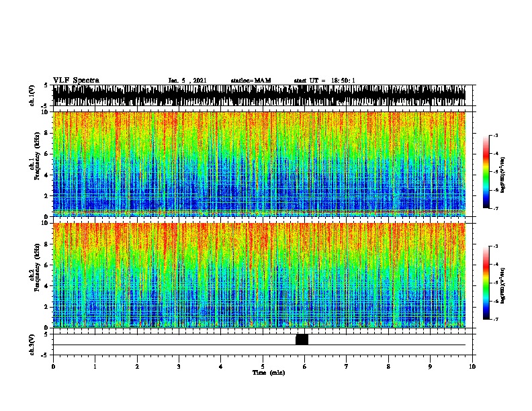The height and width of the screenshot is (411, 532).
Task: Select the "start UT = 18:50:1" text
Action: pos(324,81)
